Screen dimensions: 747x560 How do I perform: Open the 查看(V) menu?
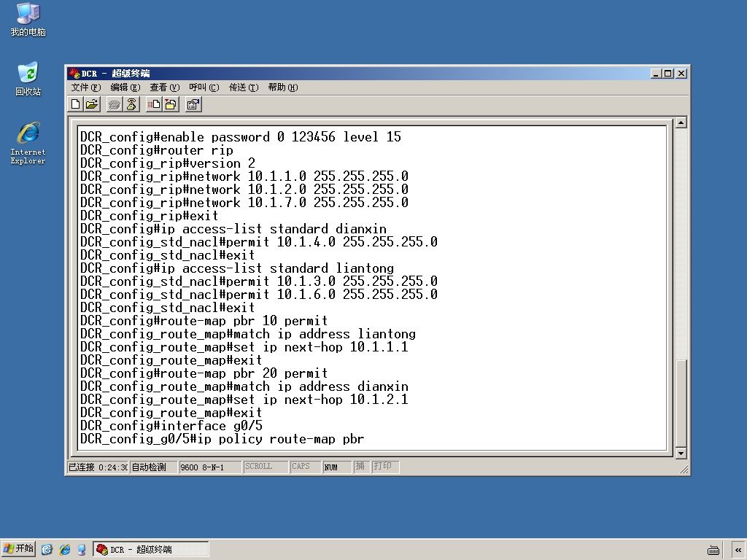[164, 87]
